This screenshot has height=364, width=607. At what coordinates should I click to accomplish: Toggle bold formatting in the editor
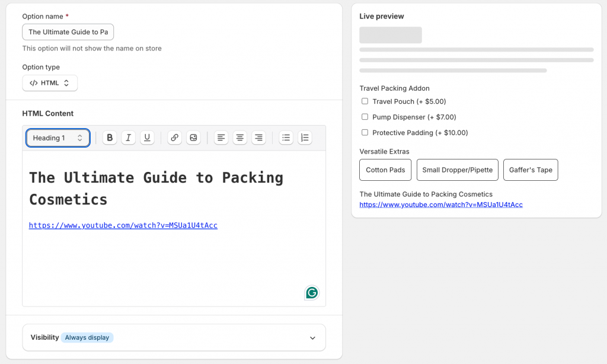coord(109,138)
